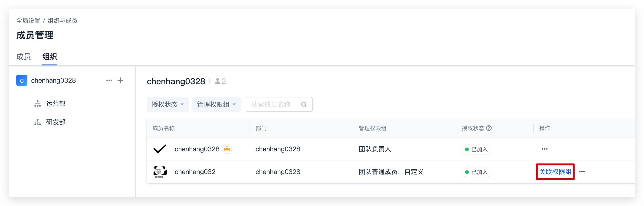Select the 研发部 department in the tree
This screenshot has width=644, height=206.
coord(56,122)
